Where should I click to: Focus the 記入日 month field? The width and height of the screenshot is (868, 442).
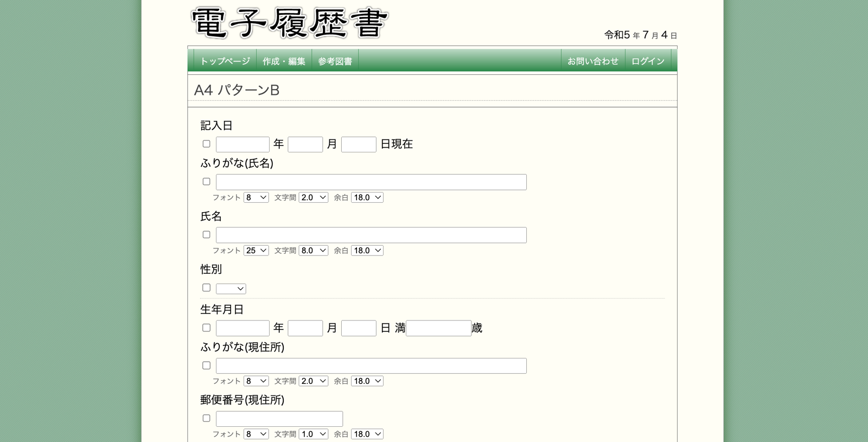click(305, 144)
